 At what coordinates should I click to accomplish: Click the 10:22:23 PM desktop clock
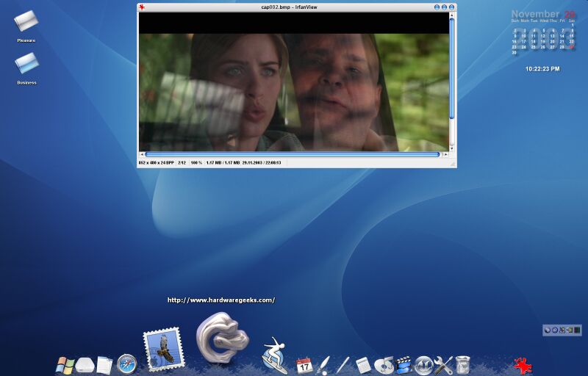coord(542,69)
